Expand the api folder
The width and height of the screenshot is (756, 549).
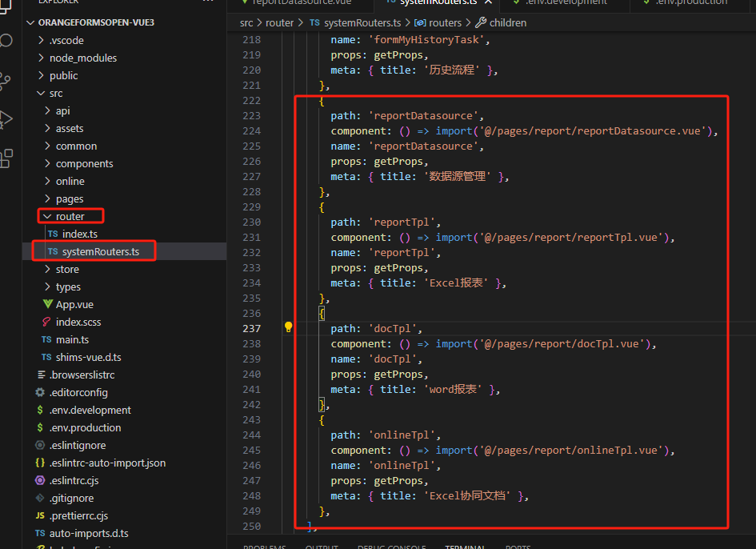coord(47,110)
